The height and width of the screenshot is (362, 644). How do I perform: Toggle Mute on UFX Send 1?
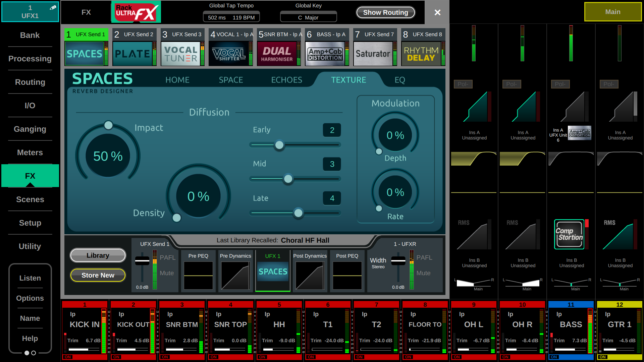[x=167, y=273]
